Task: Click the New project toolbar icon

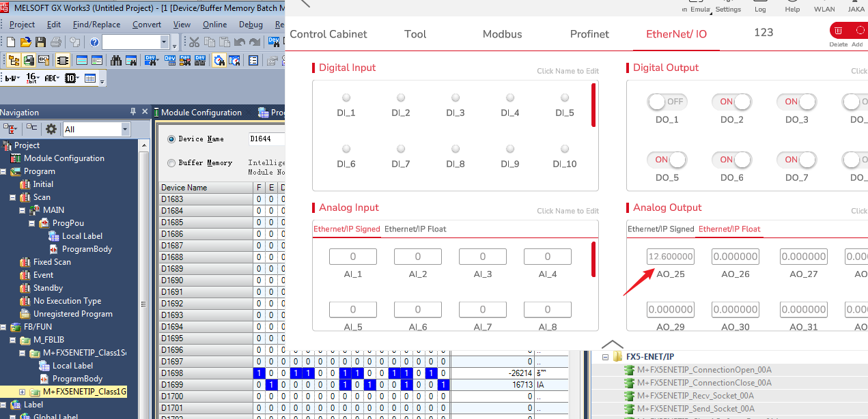Action: [x=11, y=42]
